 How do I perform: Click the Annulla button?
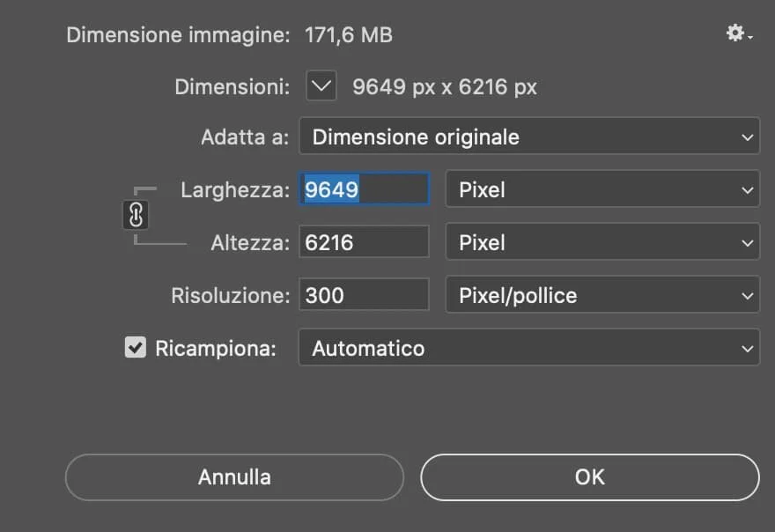tap(235, 477)
